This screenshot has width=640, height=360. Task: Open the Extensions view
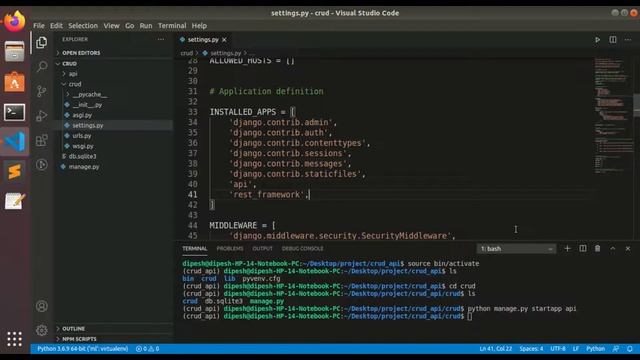coord(41,140)
